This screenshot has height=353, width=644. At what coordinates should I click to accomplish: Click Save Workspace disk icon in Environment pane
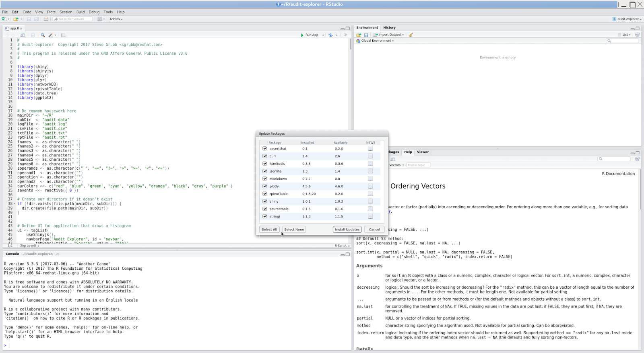coord(366,35)
